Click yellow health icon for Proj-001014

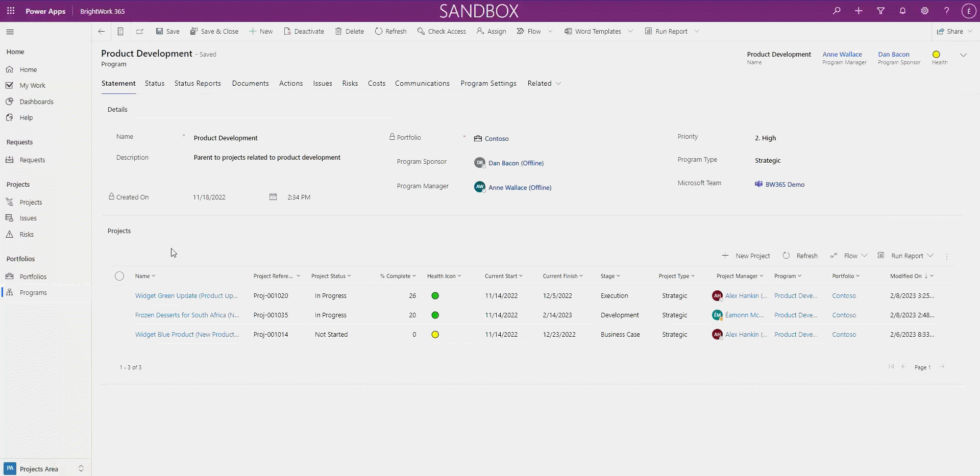(435, 335)
